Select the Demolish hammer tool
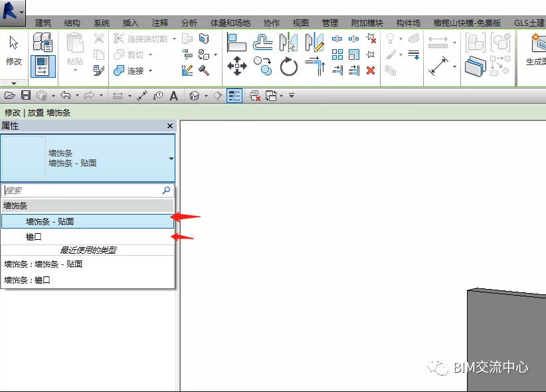 click(204, 70)
